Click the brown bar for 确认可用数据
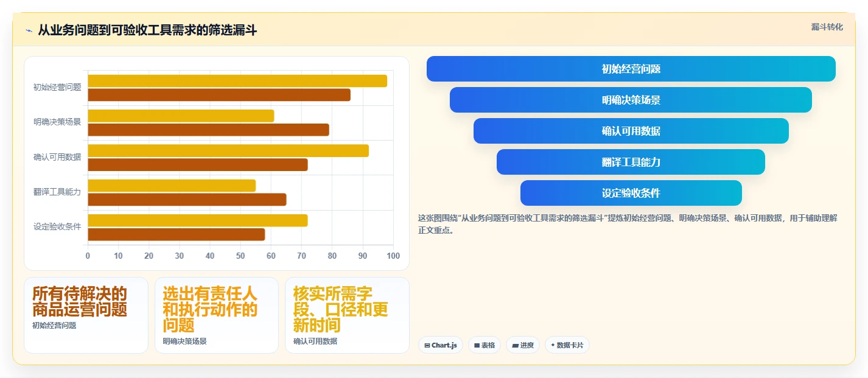This screenshot has height=378, width=868. point(198,164)
